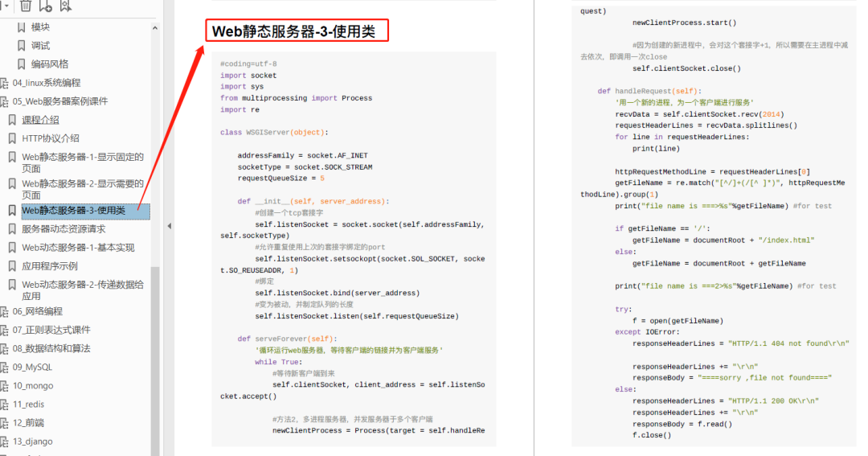Screen dimensions: 868x456
Task: Click the line 'f = open(getFileName)'
Action: (678, 321)
